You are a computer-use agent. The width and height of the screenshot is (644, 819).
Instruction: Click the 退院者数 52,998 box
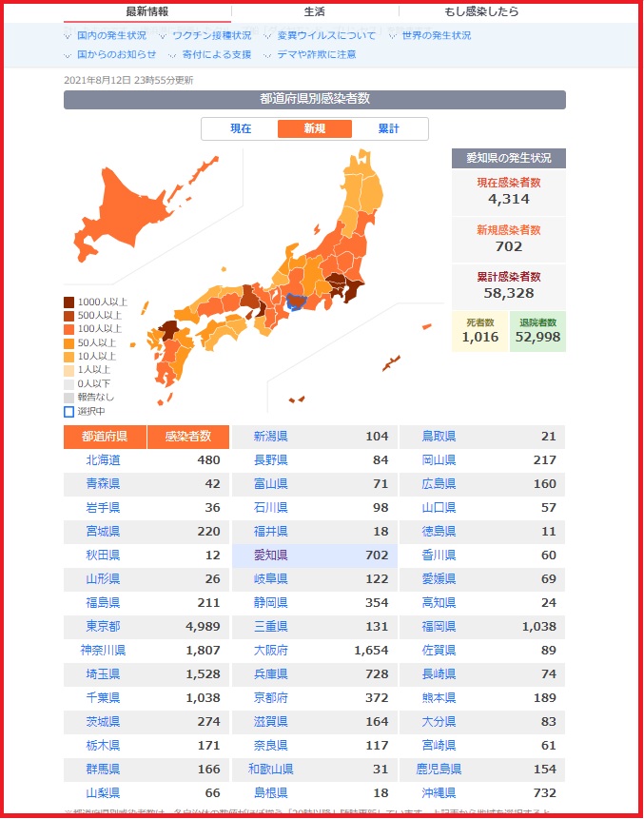click(x=537, y=331)
